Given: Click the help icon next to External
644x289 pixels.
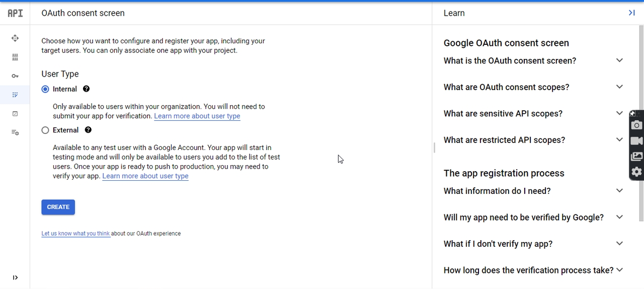Looking at the screenshot, I should tap(88, 130).
